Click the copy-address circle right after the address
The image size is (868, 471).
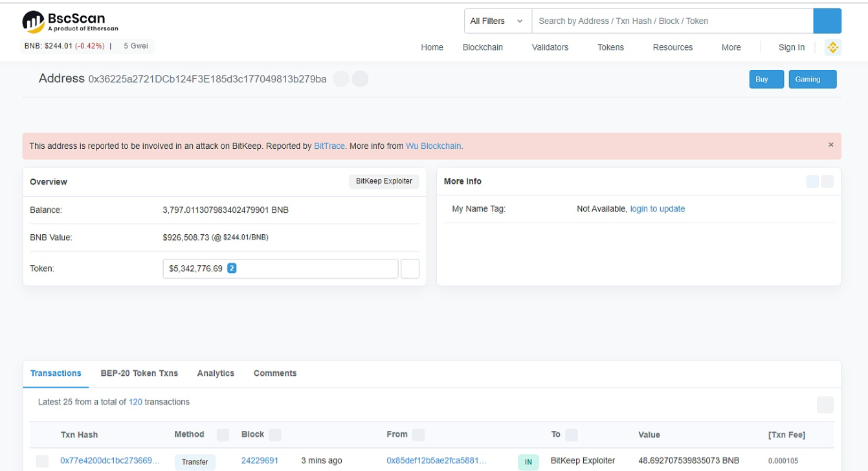point(341,79)
